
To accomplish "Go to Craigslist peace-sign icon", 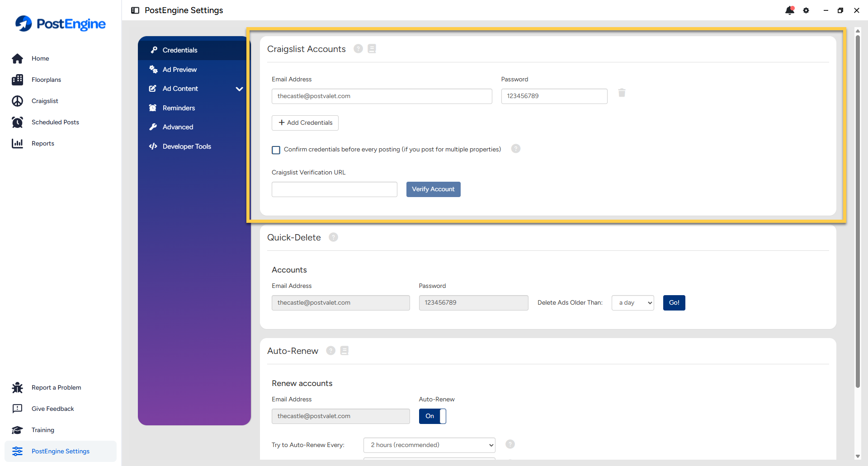I will coord(18,101).
